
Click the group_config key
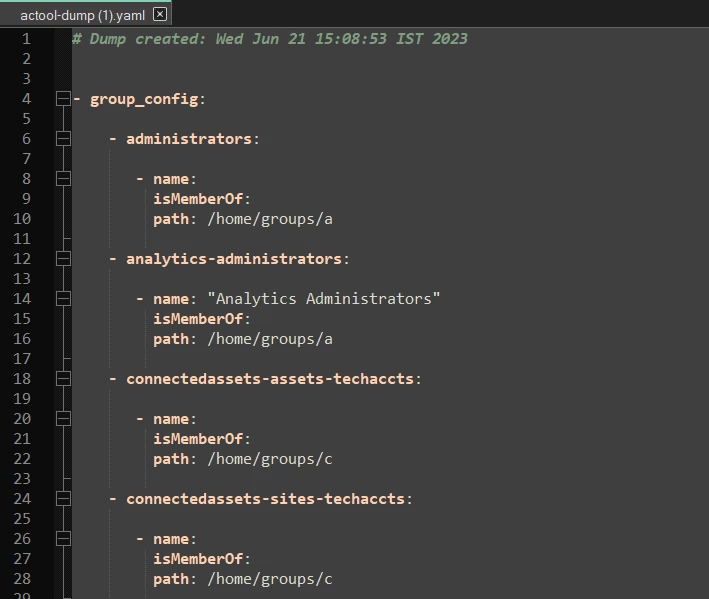(144, 99)
